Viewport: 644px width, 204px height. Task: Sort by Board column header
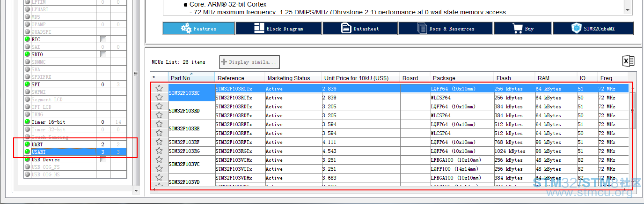(x=415, y=78)
